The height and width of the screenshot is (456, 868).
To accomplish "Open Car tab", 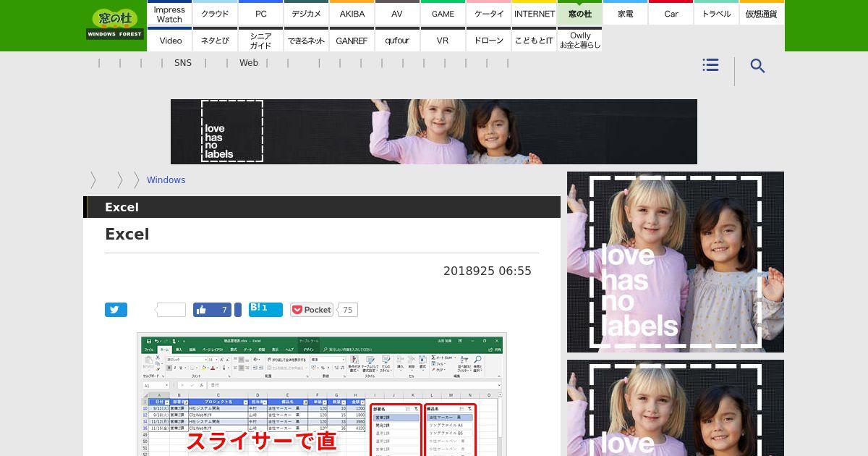I will coord(671,14).
